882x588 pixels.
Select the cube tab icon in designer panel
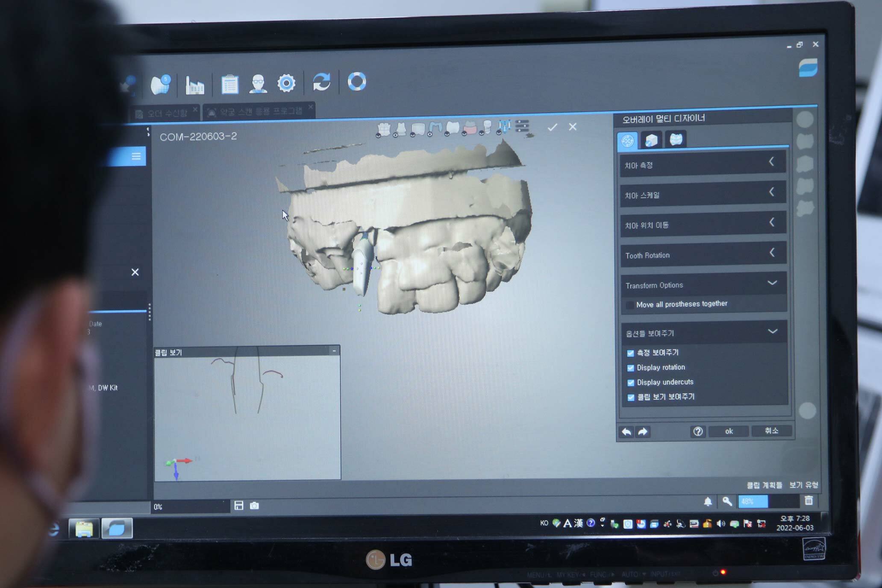click(x=651, y=140)
